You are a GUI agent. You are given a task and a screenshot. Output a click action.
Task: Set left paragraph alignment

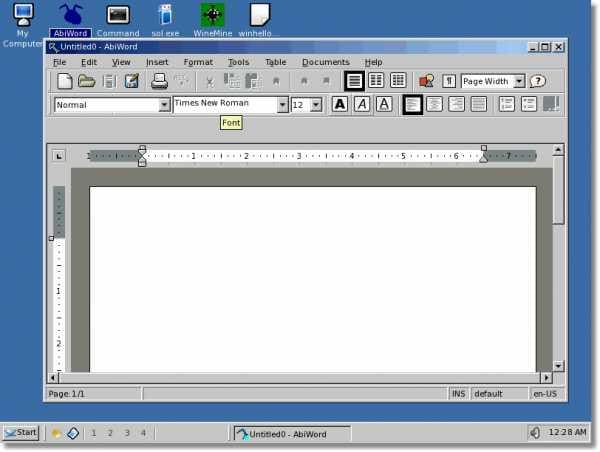pos(412,104)
